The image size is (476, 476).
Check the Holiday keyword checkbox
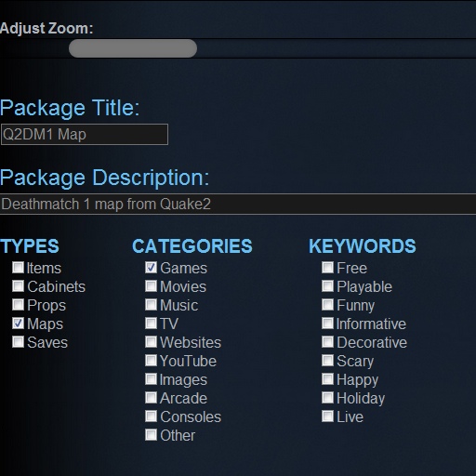327,398
